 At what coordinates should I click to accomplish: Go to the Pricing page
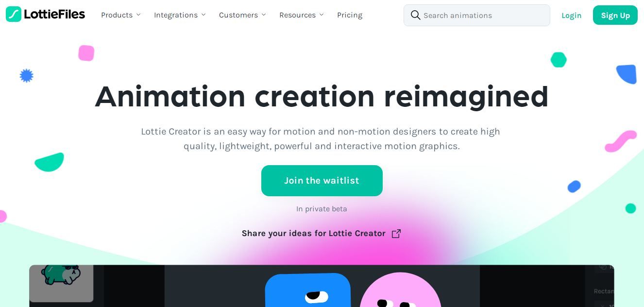point(350,15)
